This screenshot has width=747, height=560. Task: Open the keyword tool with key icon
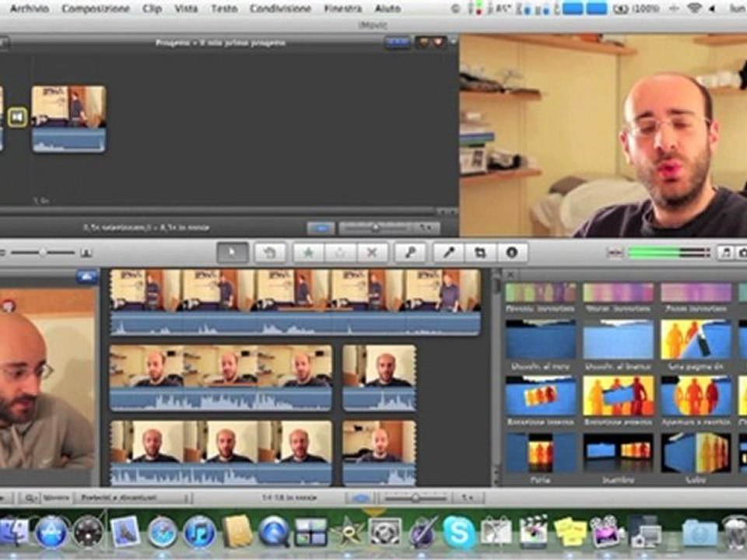pos(410,252)
